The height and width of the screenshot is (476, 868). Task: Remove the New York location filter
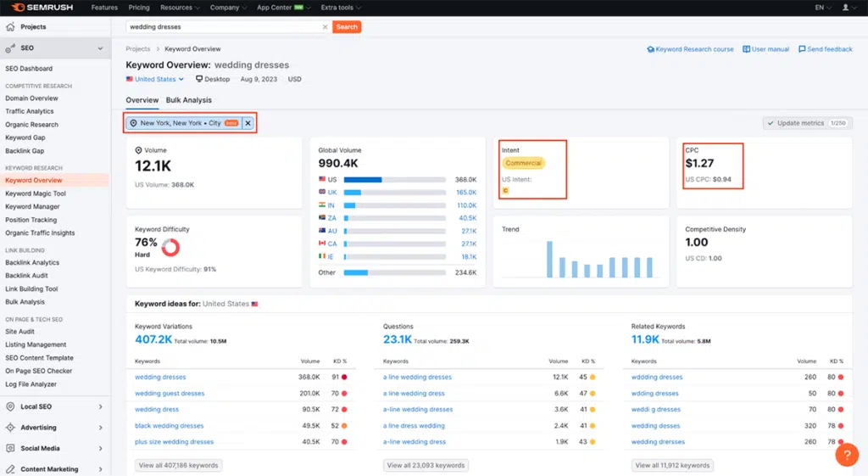pyautogui.click(x=248, y=123)
